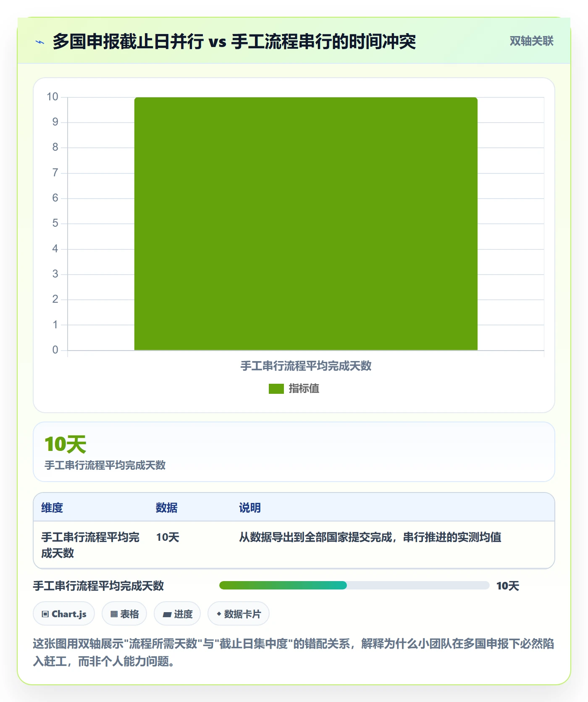This screenshot has height=702, width=588.
Task: Click the icon in the Chart.js tag
Action: 45,614
